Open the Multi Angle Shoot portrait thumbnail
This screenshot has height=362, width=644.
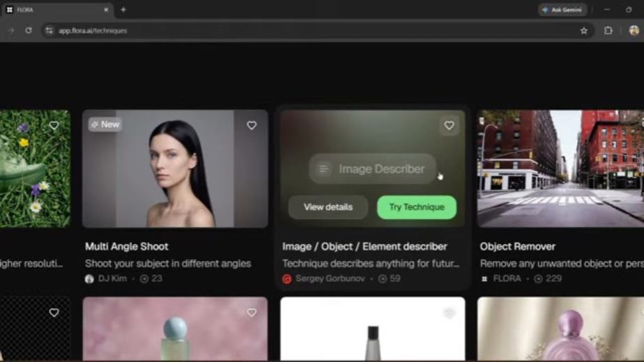point(175,168)
